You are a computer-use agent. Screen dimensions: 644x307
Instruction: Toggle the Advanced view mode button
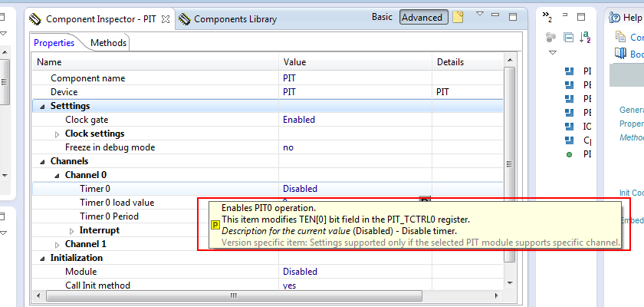(x=422, y=17)
